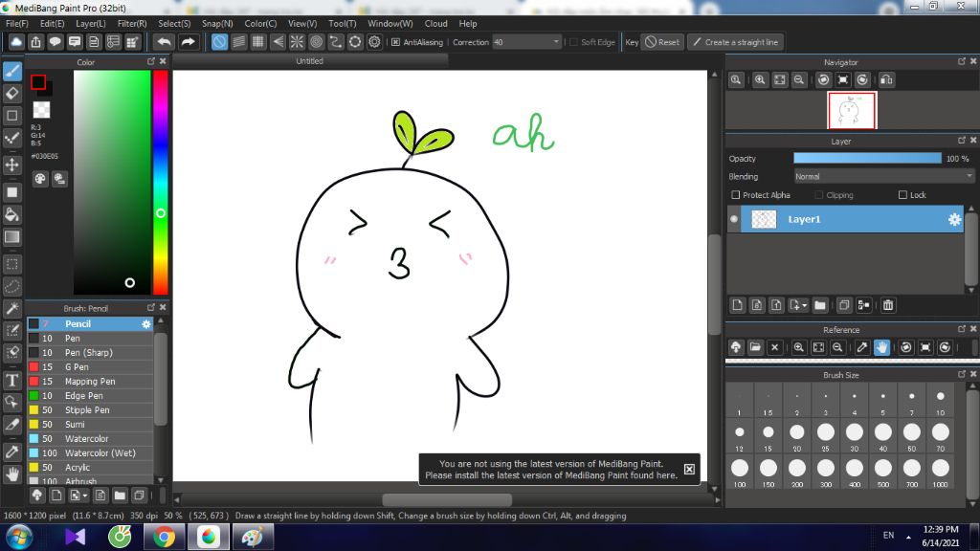Click the rainbow hue slider bar

point(161,182)
